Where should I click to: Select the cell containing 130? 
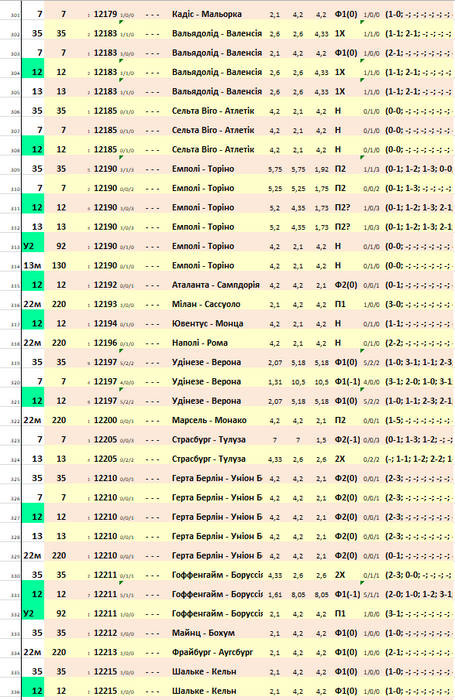[x=59, y=266]
